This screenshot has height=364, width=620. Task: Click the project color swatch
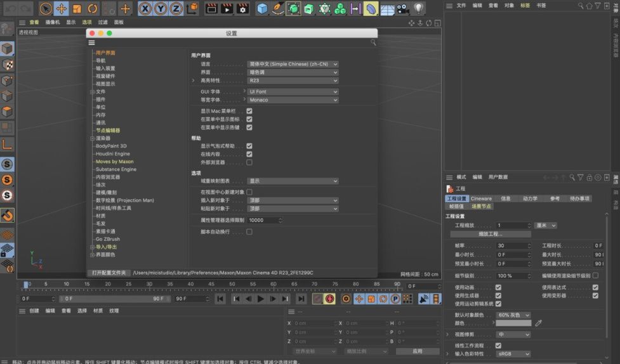(513, 323)
